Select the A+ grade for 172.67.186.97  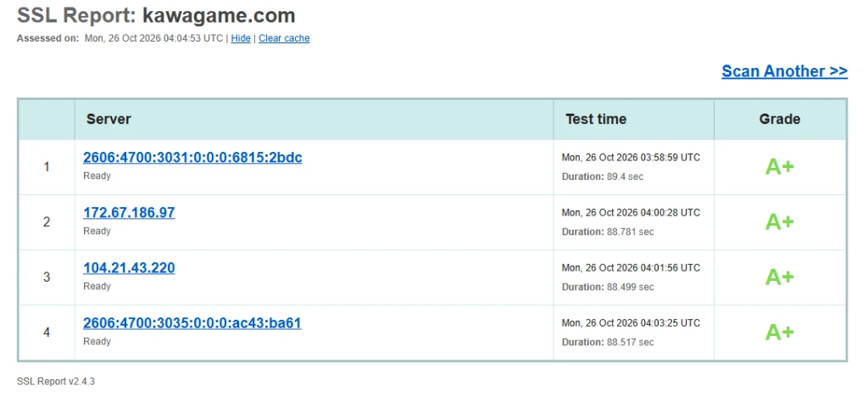[780, 222]
